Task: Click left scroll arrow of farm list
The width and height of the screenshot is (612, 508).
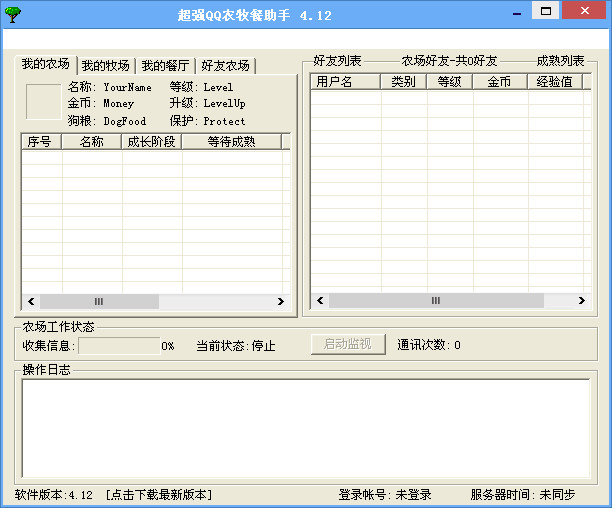Action: 31,301
